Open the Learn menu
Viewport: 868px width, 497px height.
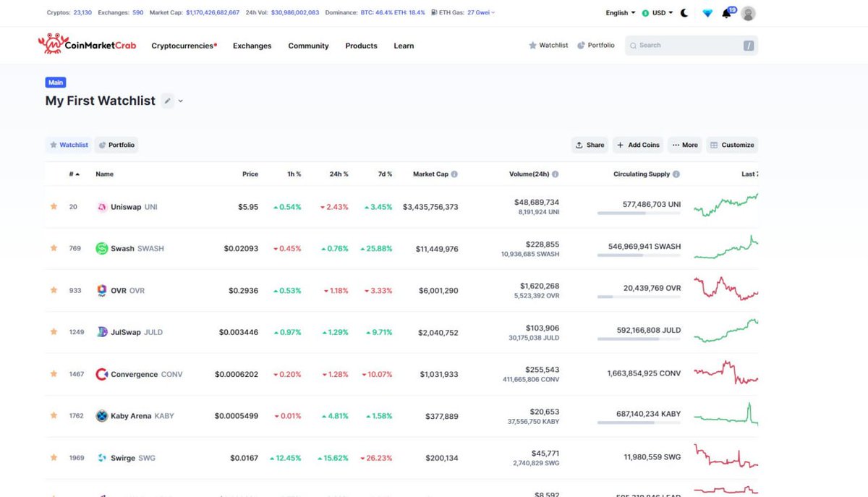coord(404,46)
